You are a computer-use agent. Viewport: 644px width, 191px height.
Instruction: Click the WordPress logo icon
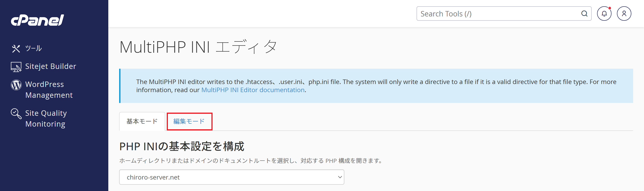point(16,85)
